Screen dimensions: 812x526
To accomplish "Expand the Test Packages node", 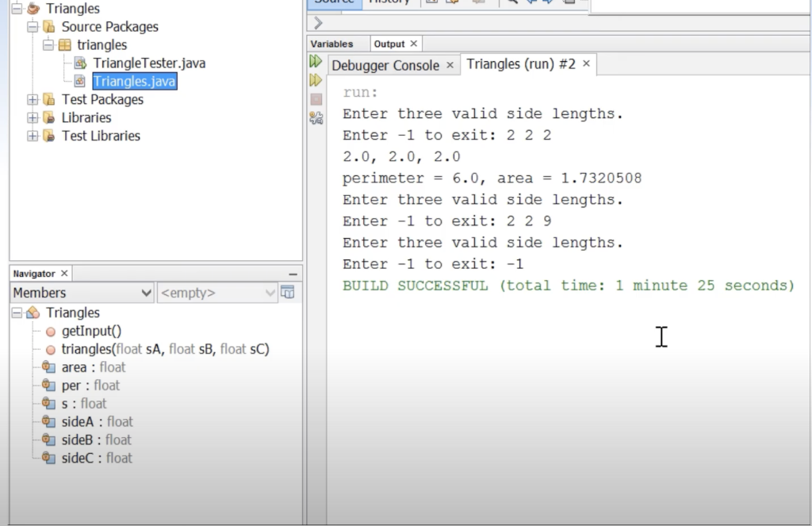I will pos(32,99).
